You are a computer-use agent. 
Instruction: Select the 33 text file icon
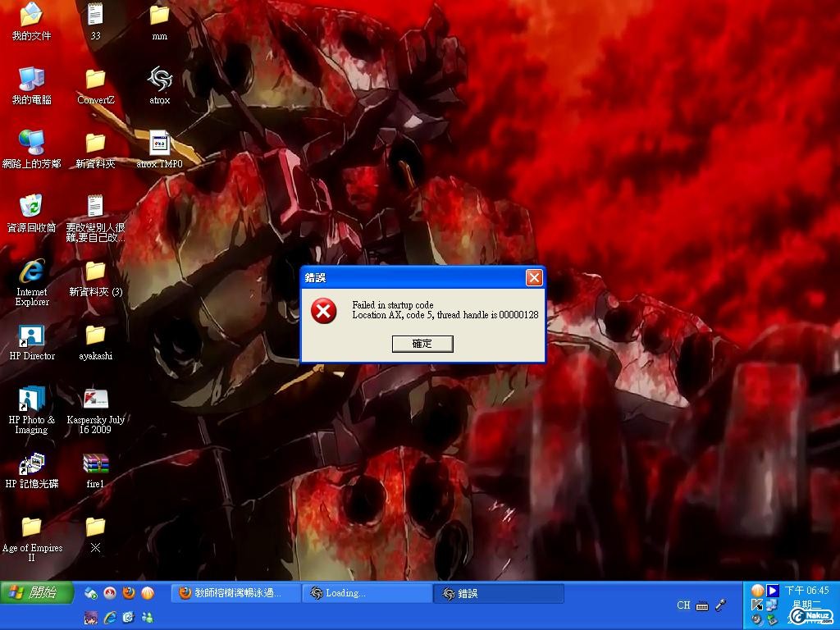95,22
